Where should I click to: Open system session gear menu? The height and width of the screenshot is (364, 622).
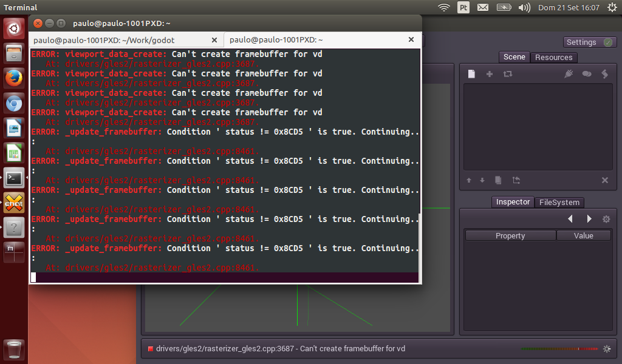tap(612, 7)
